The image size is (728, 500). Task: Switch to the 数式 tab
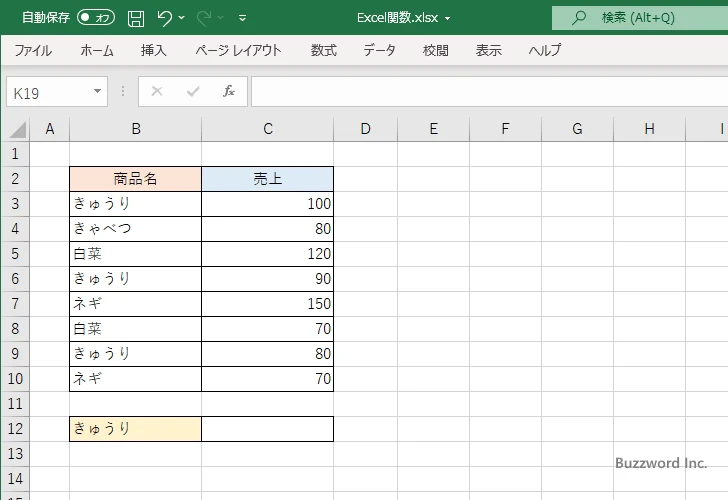click(324, 50)
